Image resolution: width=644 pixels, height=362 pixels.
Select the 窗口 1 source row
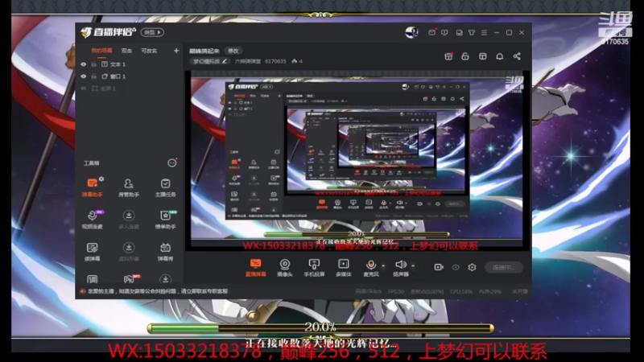[x=129, y=76]
